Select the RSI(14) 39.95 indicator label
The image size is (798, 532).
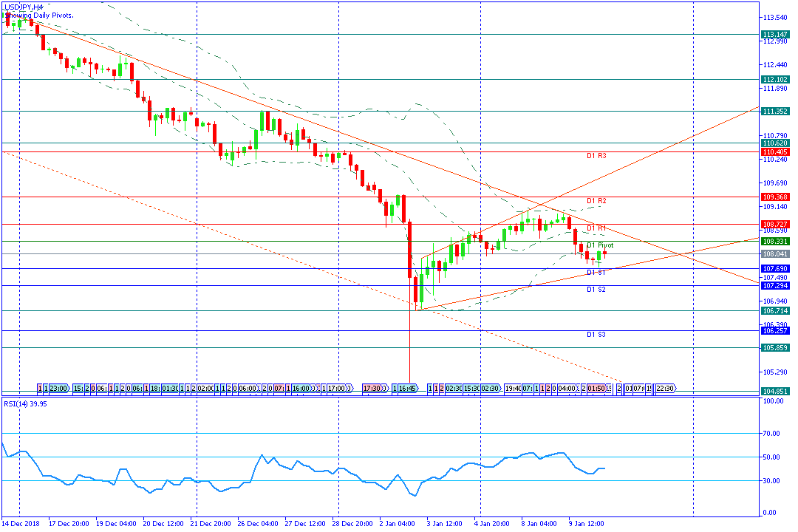coord(25,403)
